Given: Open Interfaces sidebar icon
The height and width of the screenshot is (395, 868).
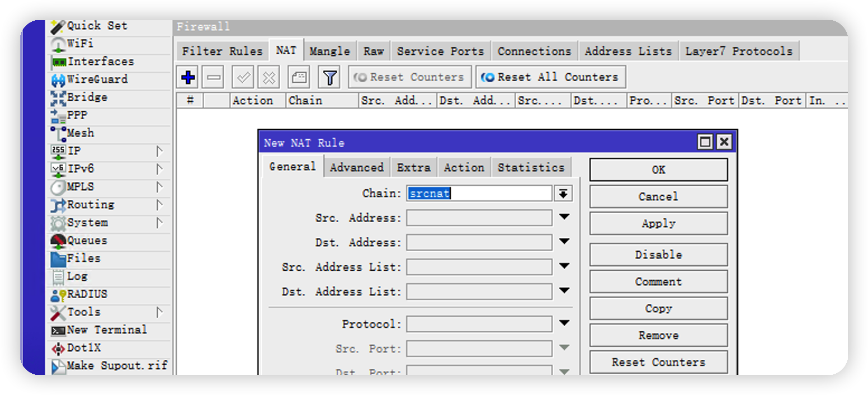Looking at the screenshot, I should coord(58,62).
